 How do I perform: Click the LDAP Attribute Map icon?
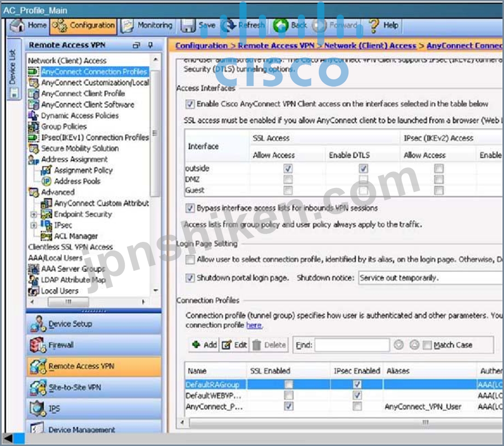34,279
